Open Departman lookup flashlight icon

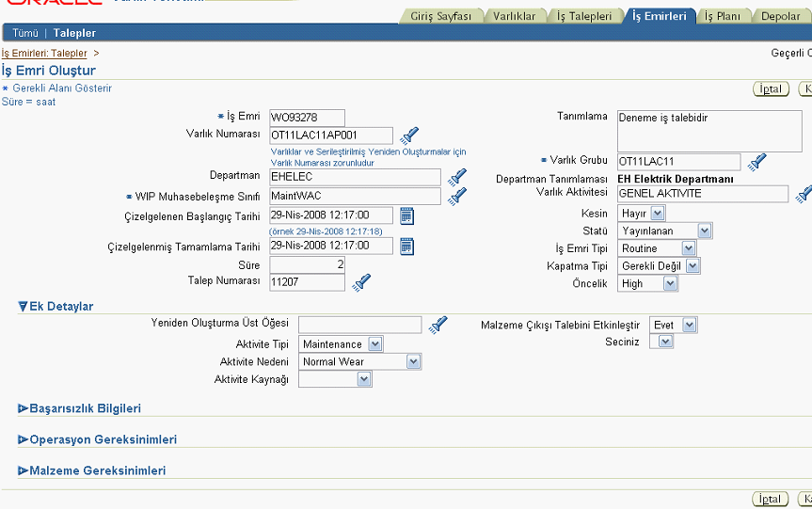point(457,177)
